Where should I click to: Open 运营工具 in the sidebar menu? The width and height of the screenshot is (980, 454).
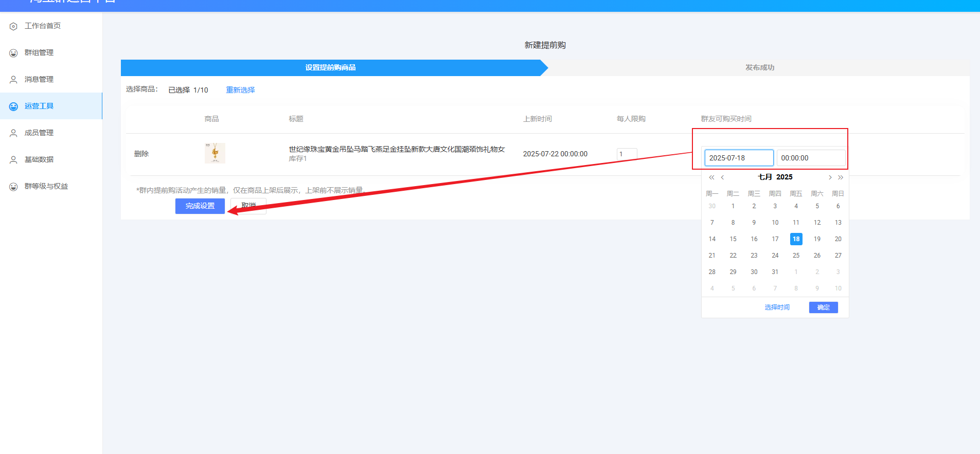click(x=39, y=106)
